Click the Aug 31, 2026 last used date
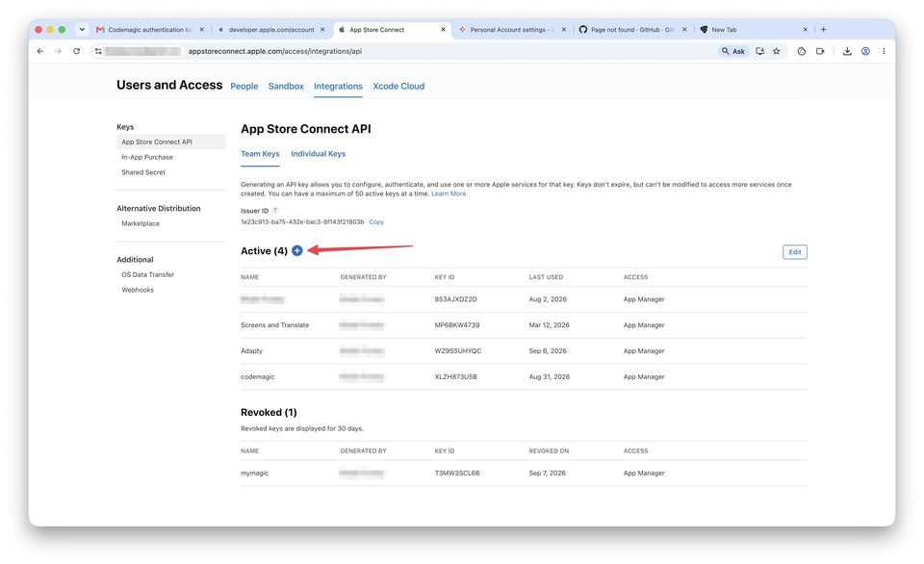 [550, 377]
